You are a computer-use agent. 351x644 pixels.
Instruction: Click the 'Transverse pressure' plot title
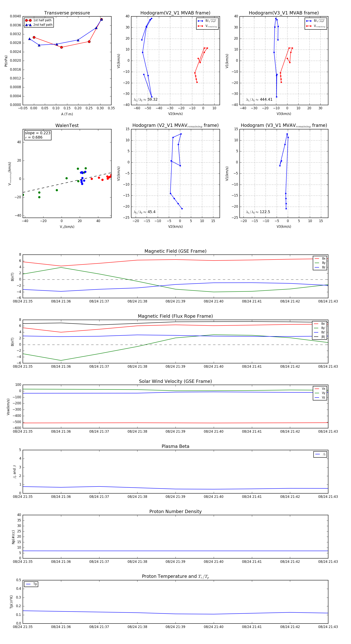click(67, 13)
